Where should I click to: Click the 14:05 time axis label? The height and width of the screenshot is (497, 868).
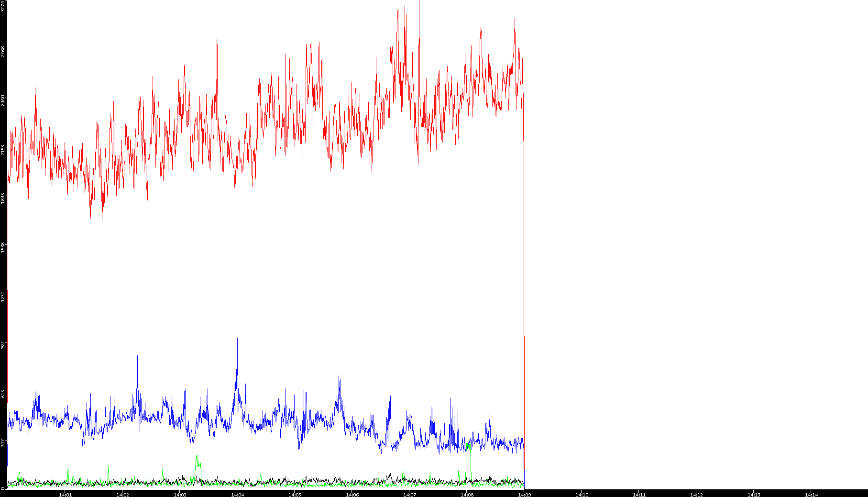pyautogui.click(x=295, y=495)
